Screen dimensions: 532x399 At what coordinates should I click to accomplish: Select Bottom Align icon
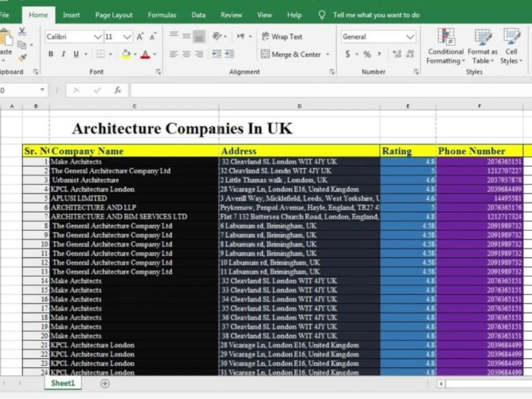(x=199, y=37)
